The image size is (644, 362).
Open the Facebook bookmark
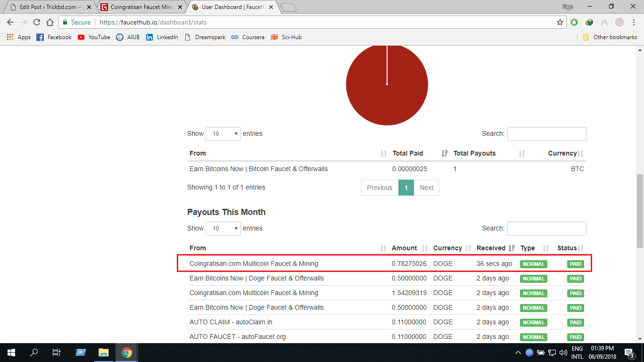pos(54,37)
